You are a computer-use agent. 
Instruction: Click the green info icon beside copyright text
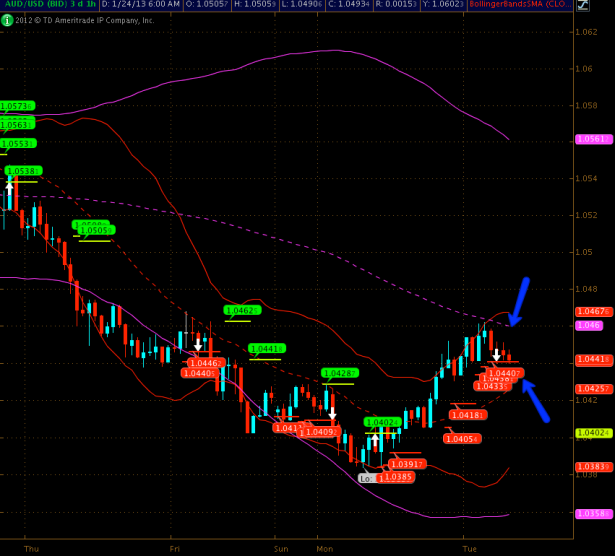pos(5,19)
